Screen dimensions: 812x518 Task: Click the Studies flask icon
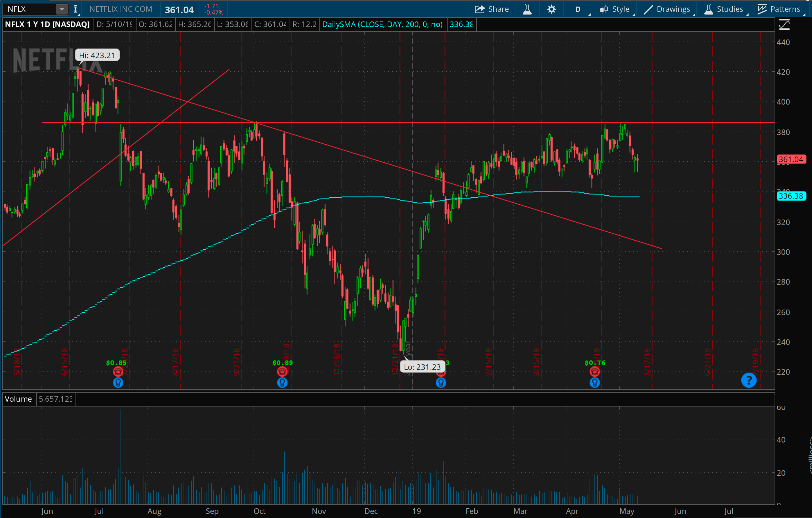[709, 9]
